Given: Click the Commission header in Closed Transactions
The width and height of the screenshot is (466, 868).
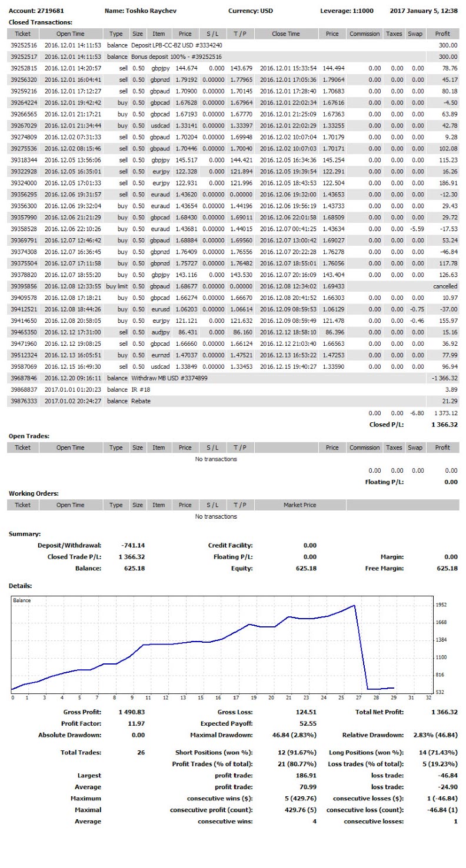Looking at the screenshot, I should click(x=364, y=34).
